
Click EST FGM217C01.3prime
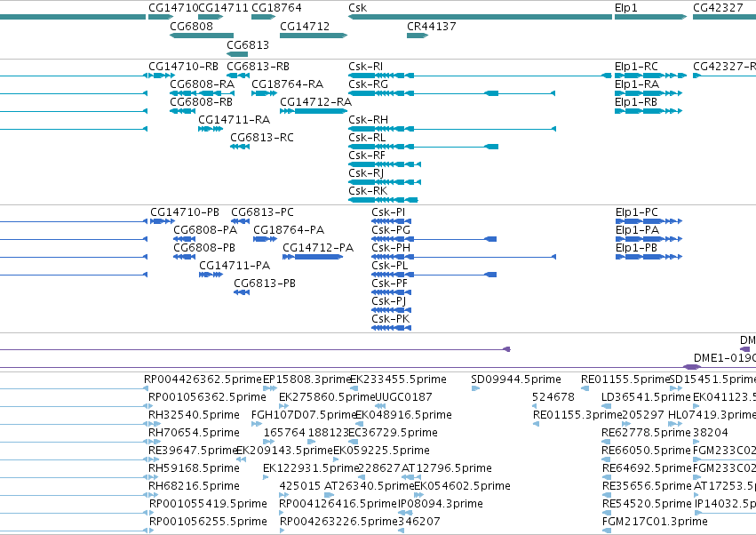tap(656, 522)
